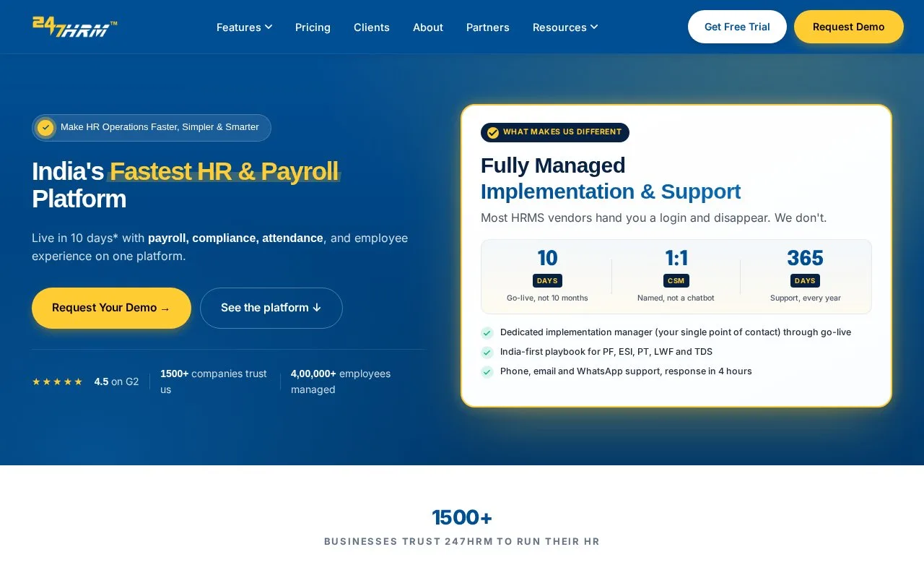Click Businesses Trust 247HRM to Run Their HR text
This screenshot has height=578, width=924.
(462, 541)
